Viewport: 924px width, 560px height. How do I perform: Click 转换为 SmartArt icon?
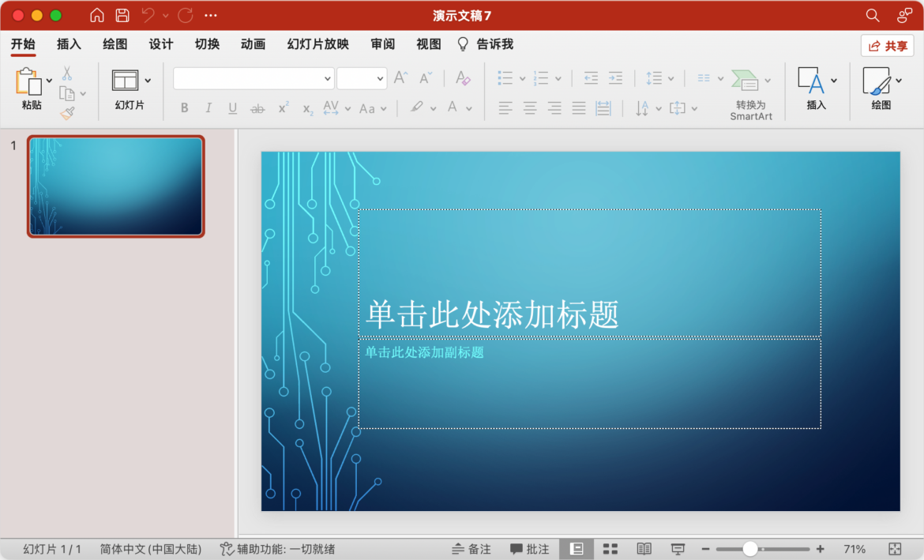[x=745, y=80]
